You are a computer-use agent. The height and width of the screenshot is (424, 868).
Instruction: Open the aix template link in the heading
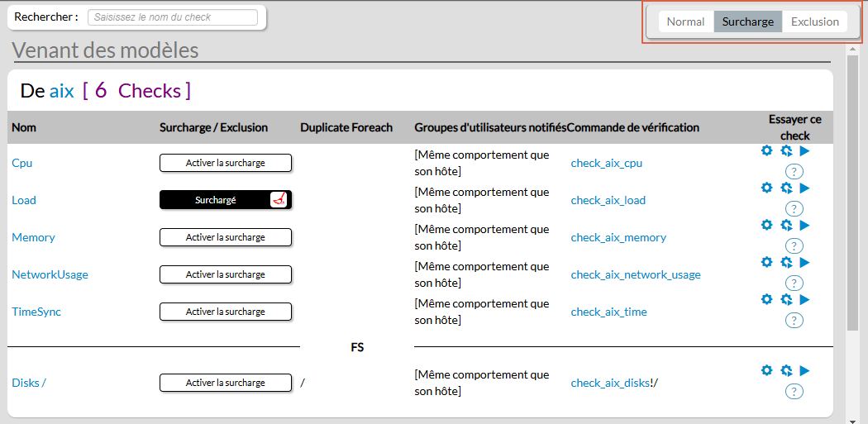click(61, 91)
